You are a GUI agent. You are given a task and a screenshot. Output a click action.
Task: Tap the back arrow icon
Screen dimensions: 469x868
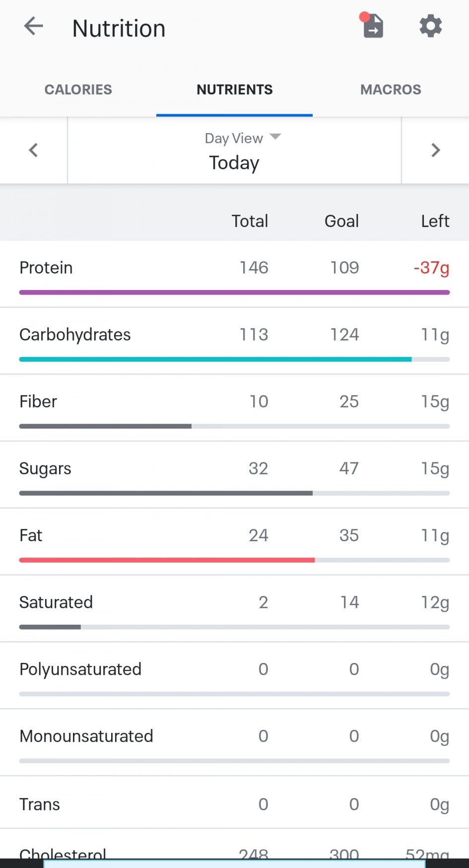click(x=34, y=27)
